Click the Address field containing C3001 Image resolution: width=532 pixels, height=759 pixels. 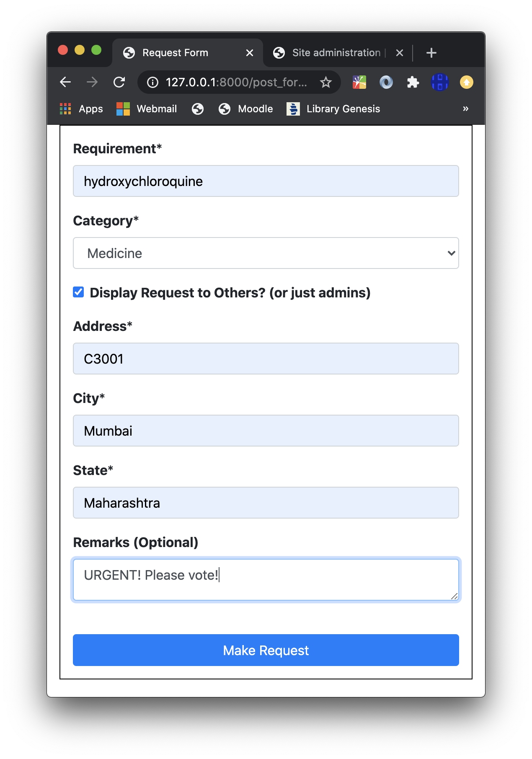266,359
